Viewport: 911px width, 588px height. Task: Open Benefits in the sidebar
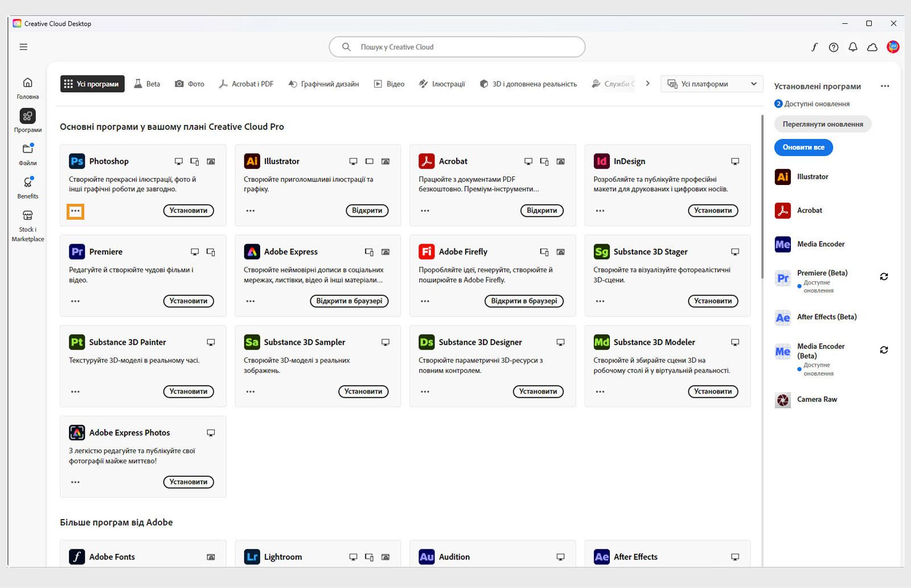27,187
